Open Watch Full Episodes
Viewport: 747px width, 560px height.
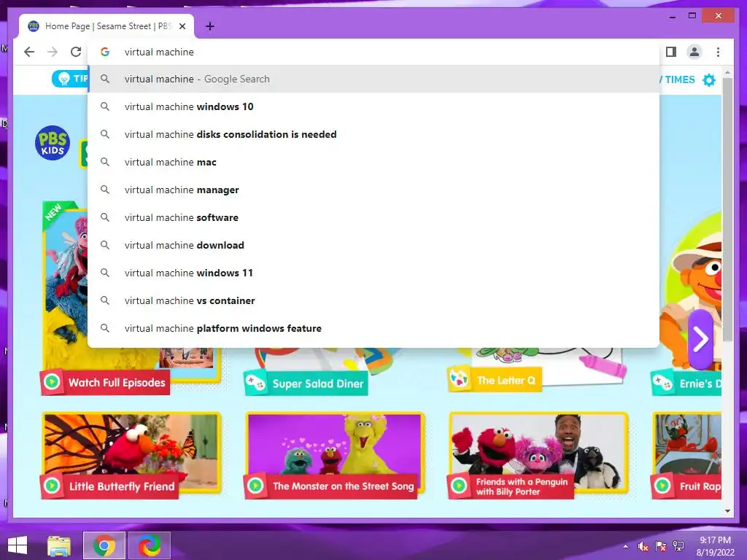pos(105,382)
